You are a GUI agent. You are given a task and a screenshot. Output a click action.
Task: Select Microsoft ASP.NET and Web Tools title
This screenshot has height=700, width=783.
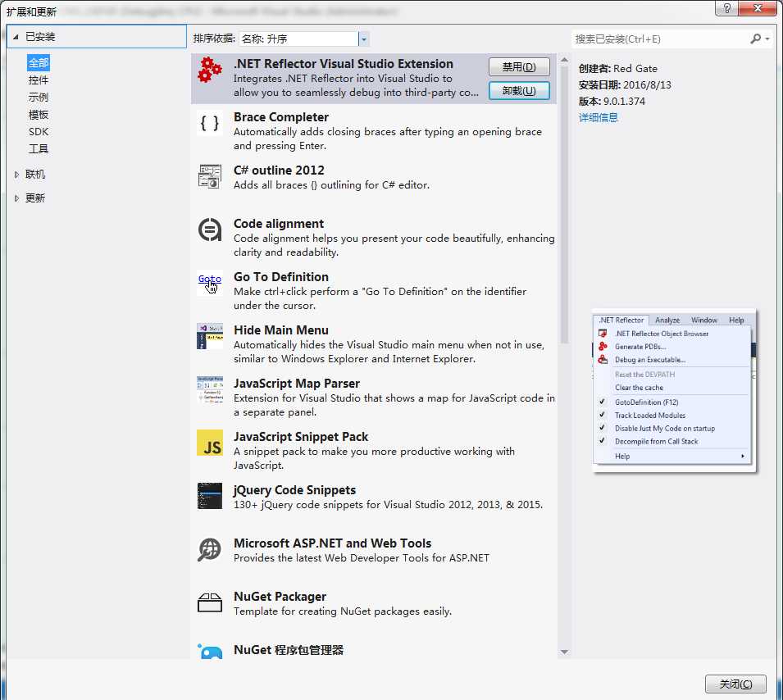pyautogui.click(x=333, y=543)
